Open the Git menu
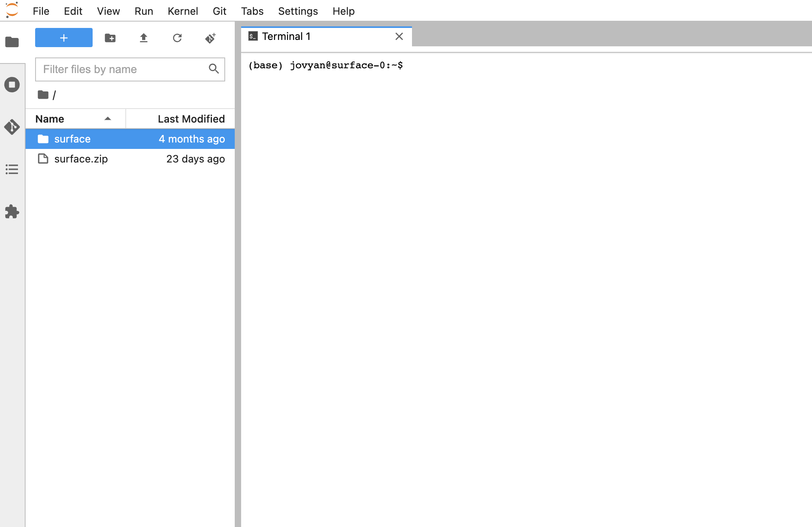This screenshot has height=527, width=812. click(x=219, y=11)
